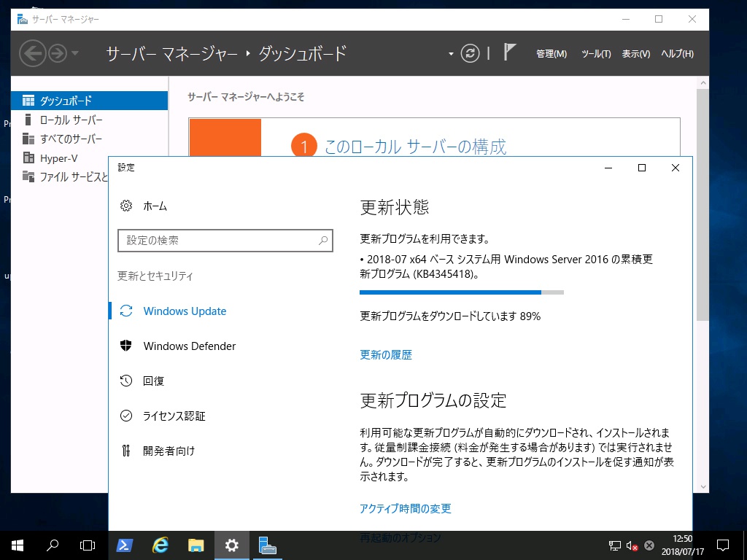Open the アクティブ時間の変更 link

pos(406,508)
